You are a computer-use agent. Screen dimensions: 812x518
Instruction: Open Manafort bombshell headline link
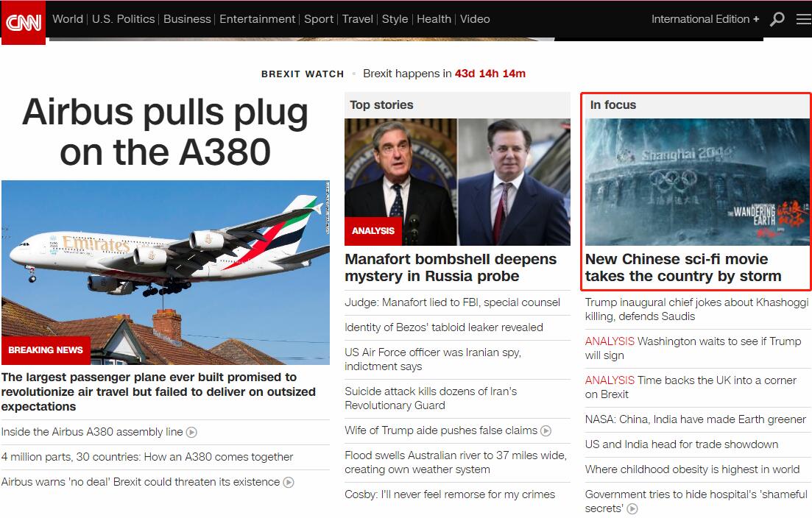pos(451,268)
